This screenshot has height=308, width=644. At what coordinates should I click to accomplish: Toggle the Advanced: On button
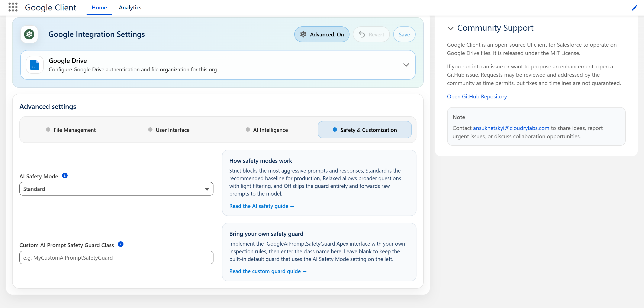coord(322,35)
